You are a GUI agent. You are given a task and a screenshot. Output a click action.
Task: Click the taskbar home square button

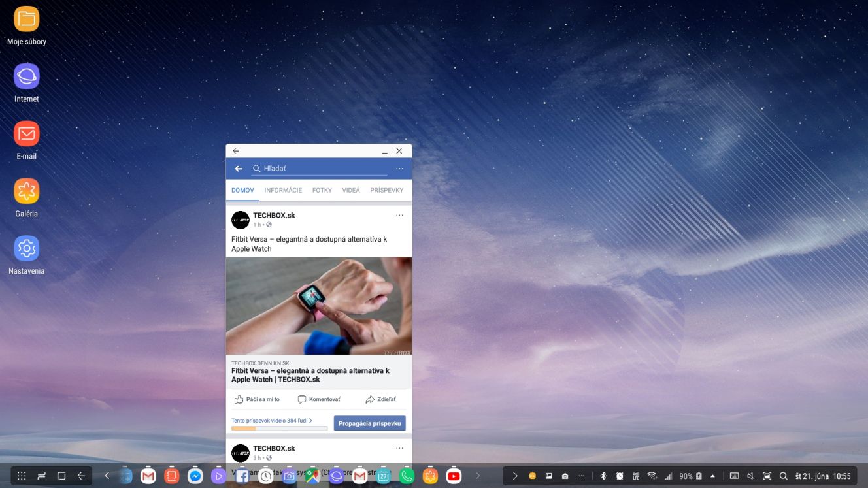click(61, 476)
